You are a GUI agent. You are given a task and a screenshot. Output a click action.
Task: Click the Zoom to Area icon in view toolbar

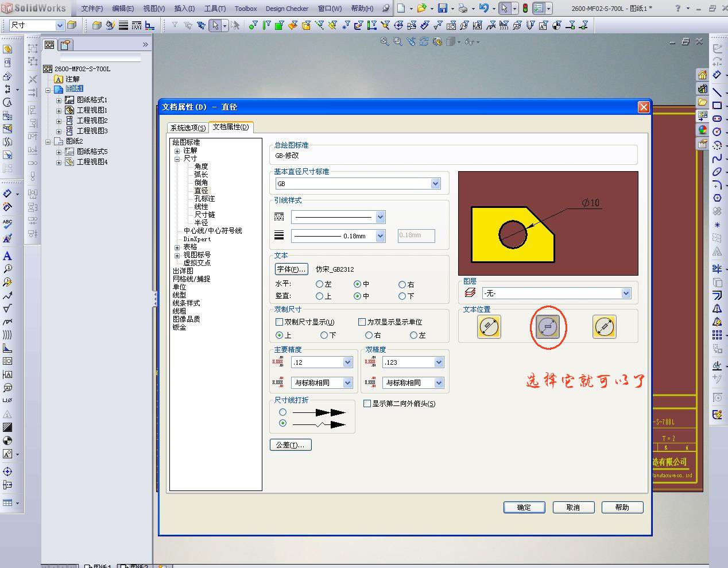click(x=397, y=41)
